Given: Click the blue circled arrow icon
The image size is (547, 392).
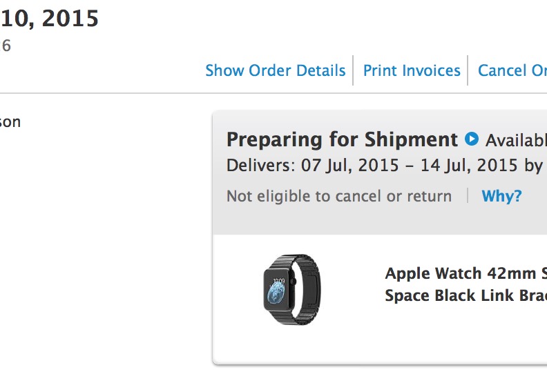Looking at the screenshot, I should pos(472,139).
